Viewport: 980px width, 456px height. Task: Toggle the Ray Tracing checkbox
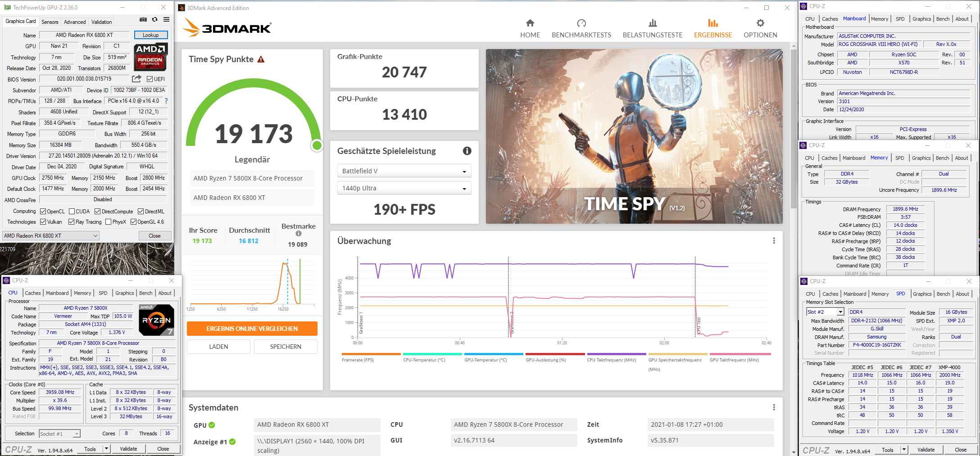tap(72, 222)
